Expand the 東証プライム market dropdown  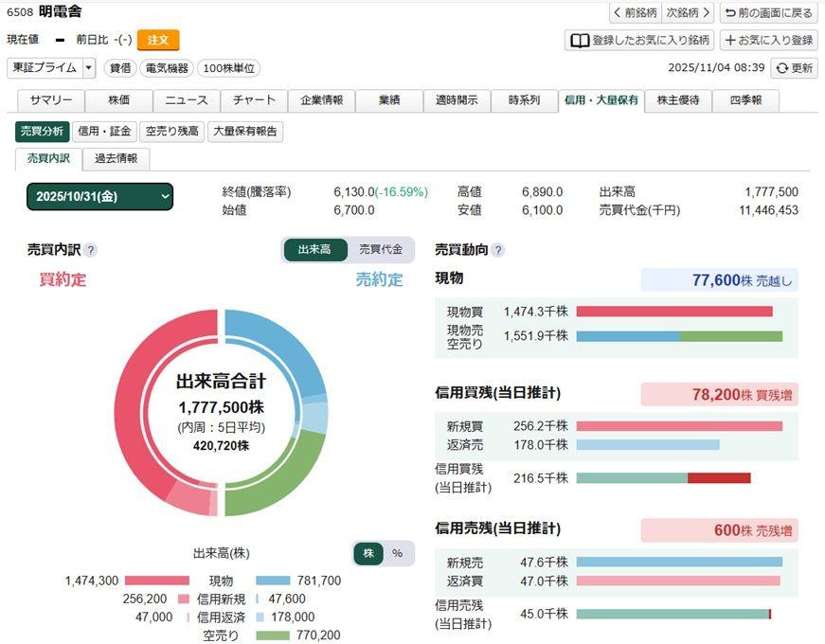pos(51,68)
